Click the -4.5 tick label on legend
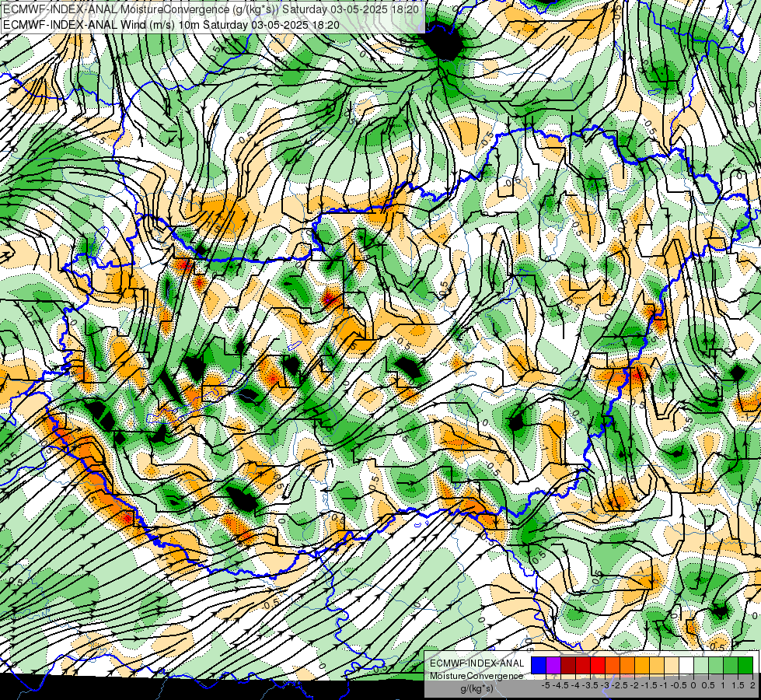The height and width of the screenshot is (700, 761). point(560,685)
